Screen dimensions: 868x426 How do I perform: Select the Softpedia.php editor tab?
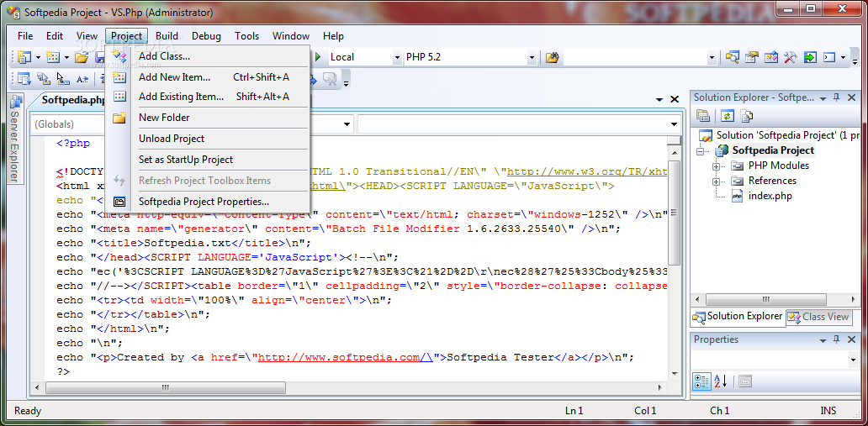coord(73,100)
